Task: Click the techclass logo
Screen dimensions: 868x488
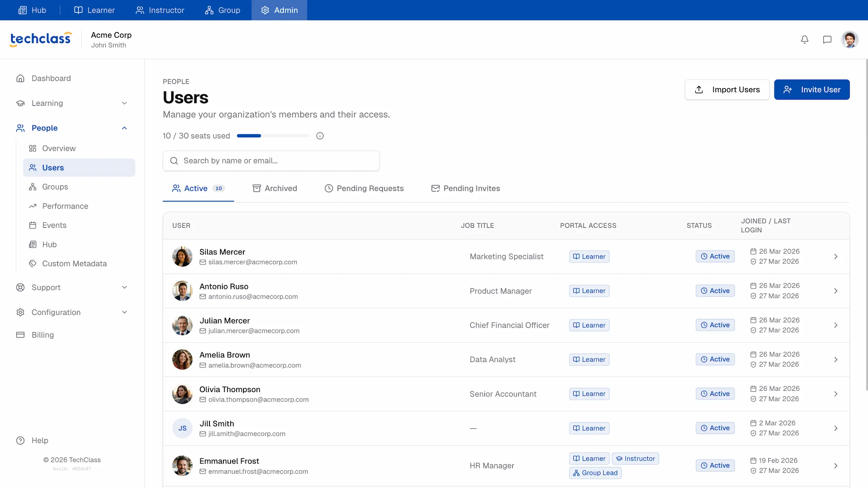Action: 41,39
